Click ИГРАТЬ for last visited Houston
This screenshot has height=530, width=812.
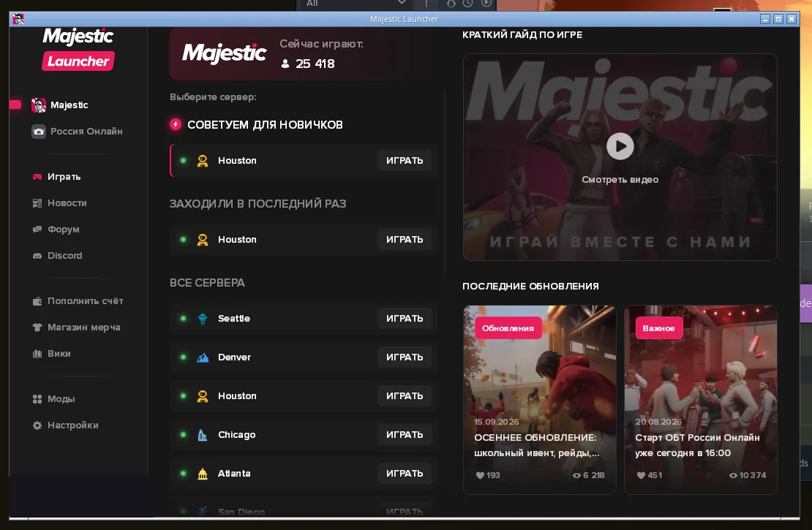(405, 240)
